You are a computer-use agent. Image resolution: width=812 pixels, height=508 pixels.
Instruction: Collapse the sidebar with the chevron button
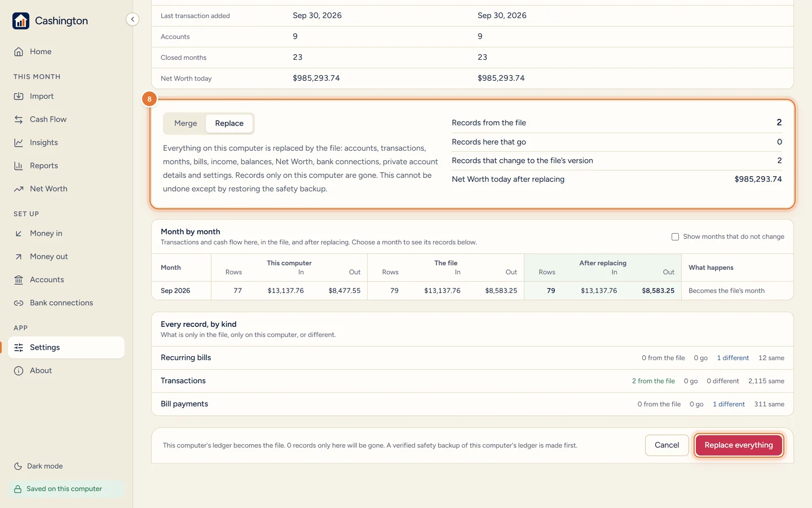[x=133, y=19]
